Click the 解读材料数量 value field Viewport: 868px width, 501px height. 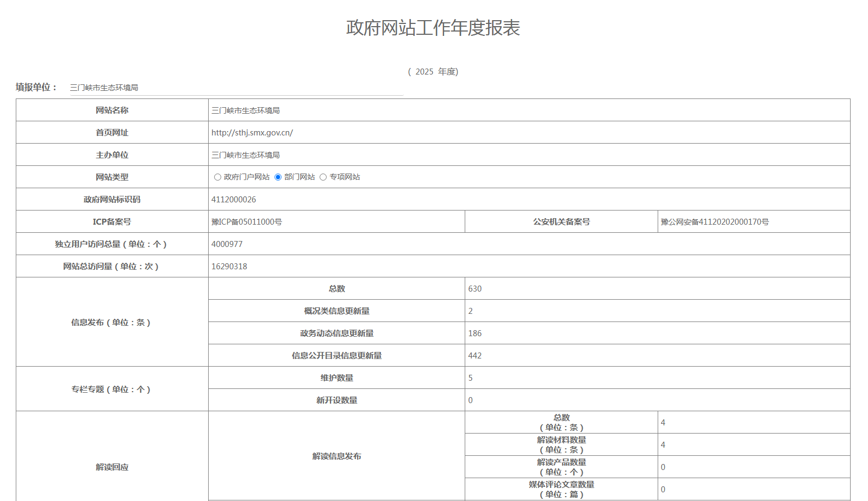(x=753, y=445)
